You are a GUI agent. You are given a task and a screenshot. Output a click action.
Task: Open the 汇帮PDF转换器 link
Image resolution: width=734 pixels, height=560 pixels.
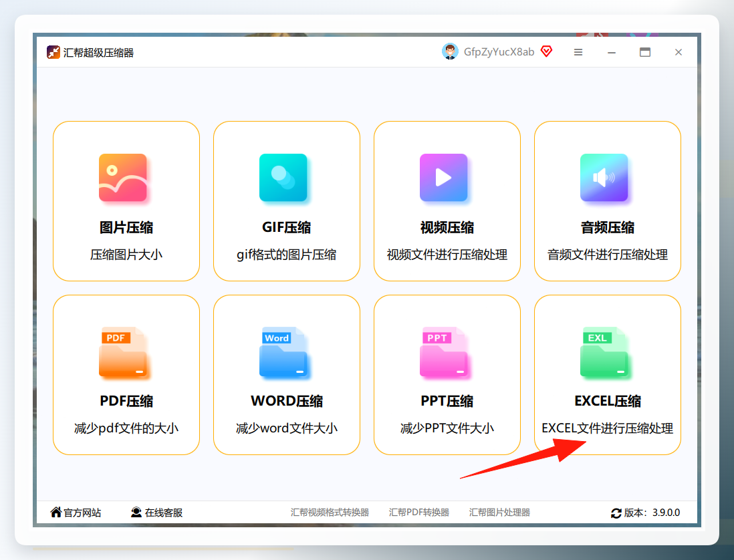419,513
